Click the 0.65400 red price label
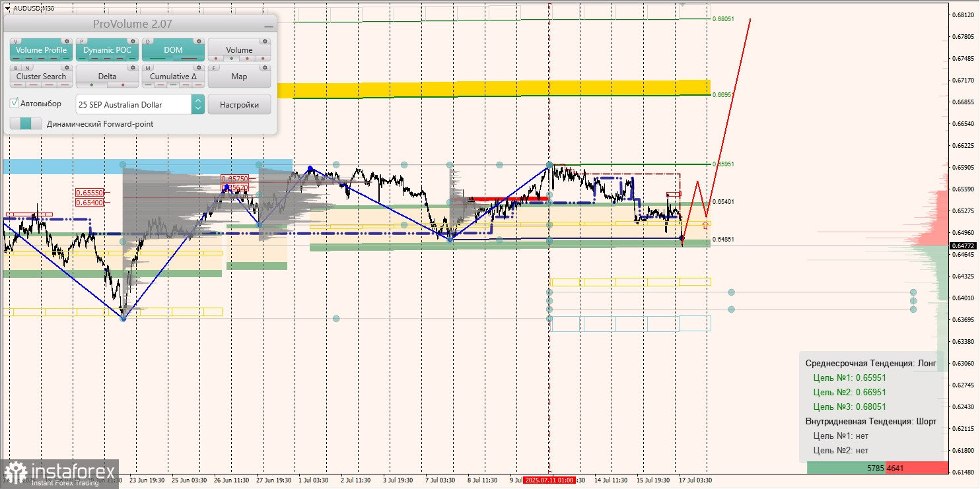The width and height of the screenshot is (980, 489). pyautogui.click(x=89, y=203)
